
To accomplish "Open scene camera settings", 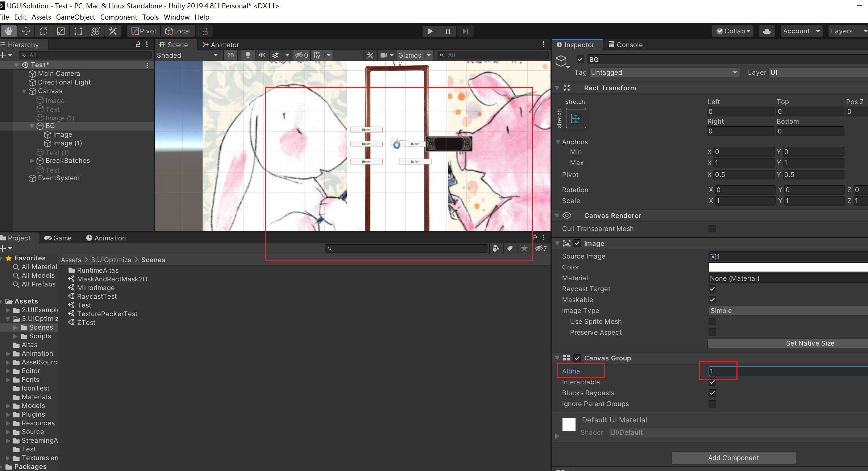I will [384, 55].
